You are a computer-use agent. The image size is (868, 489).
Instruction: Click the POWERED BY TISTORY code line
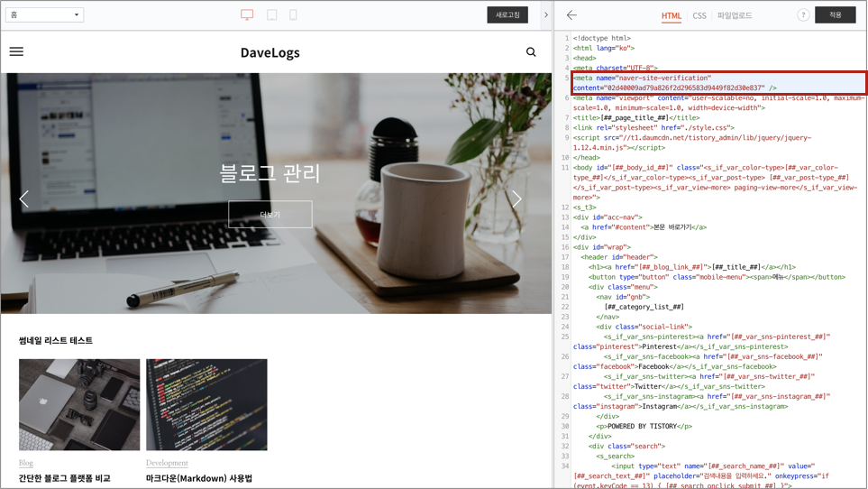tap(644, 427)
